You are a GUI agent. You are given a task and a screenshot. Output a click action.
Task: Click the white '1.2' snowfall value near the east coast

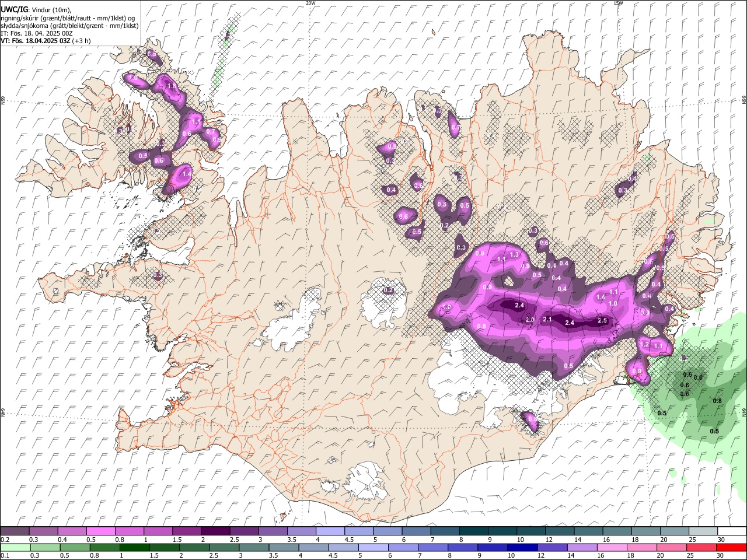pyautogui.click(x=644, y=345)
